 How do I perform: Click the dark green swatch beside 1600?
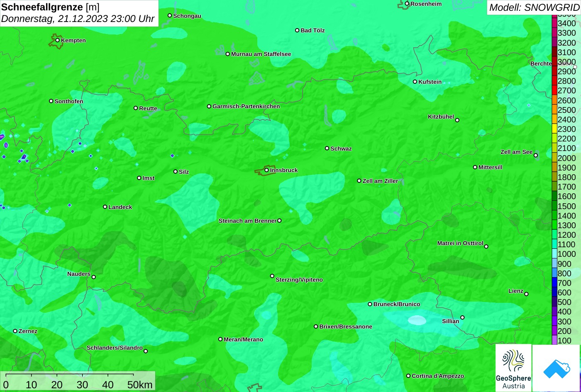[x=554, y=196]
